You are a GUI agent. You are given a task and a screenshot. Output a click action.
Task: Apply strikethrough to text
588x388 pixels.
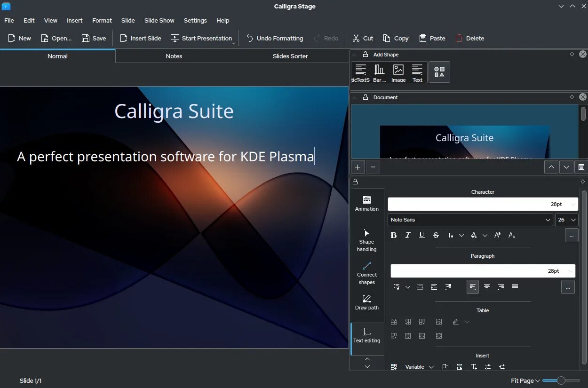(x=436, y=235)
